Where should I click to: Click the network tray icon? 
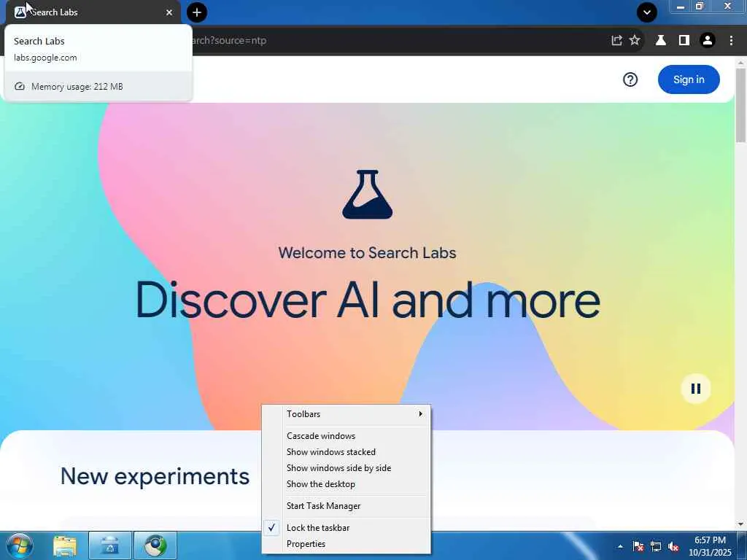pyautogui.click(x=656, y=546)
